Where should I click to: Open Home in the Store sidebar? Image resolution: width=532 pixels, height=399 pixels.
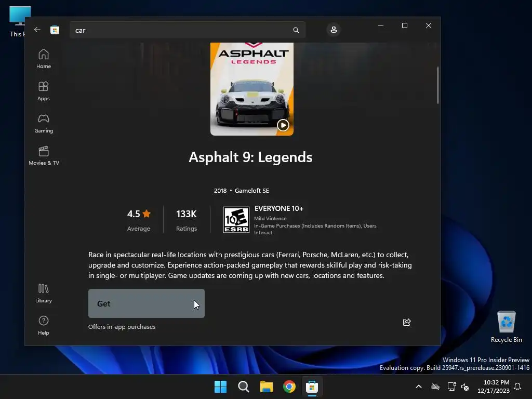44,59
